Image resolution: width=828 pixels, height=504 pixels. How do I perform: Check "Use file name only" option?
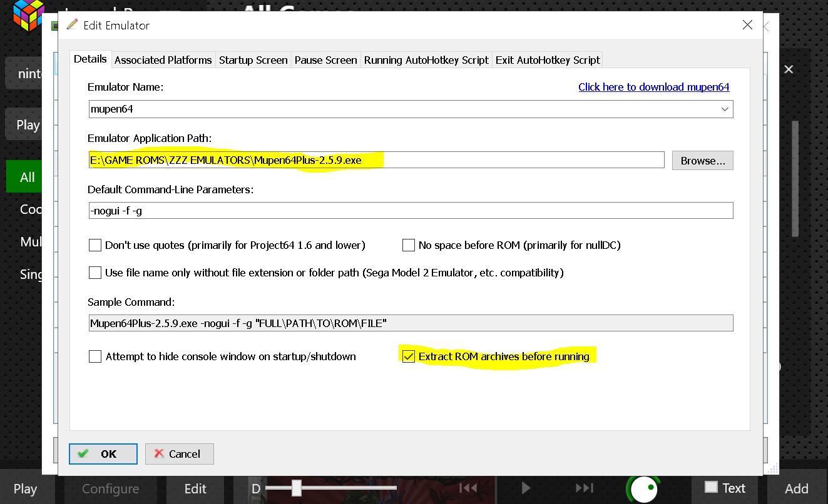(x=95, y=273)
